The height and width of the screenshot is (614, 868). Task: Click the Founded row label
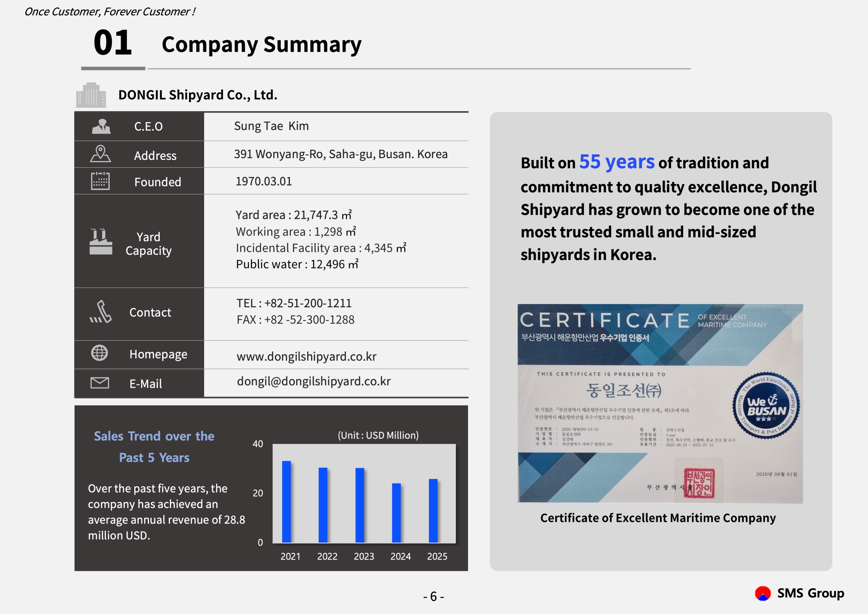[158, 182]
